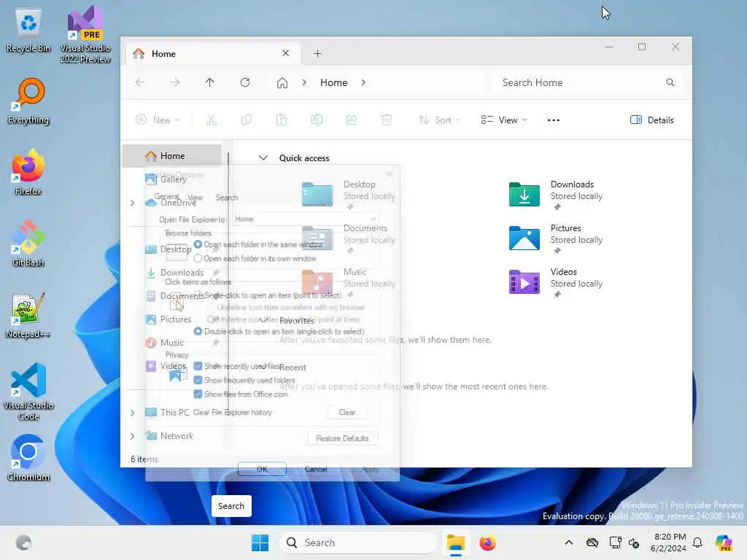Select Visual Studio 2022 Preview shortcut
The image size is (747, 560).
85,34
